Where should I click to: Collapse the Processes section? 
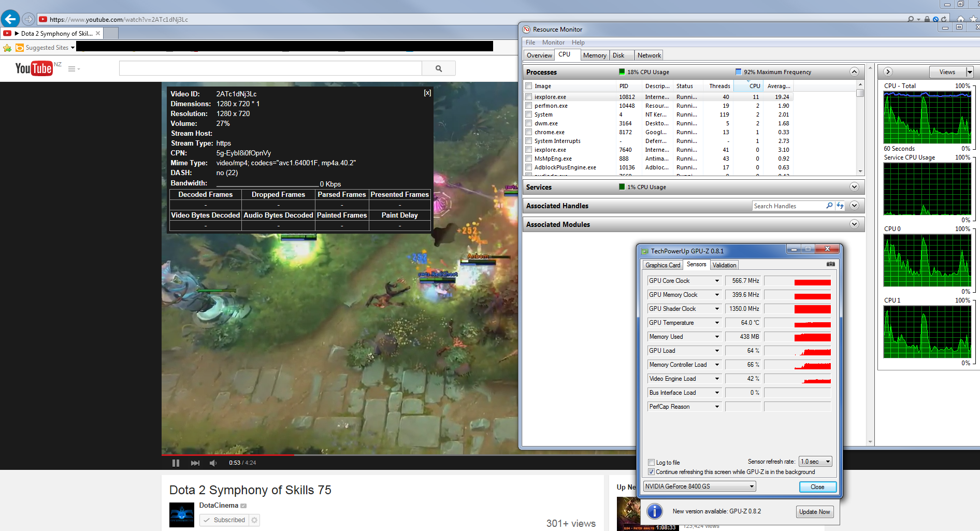855,71
